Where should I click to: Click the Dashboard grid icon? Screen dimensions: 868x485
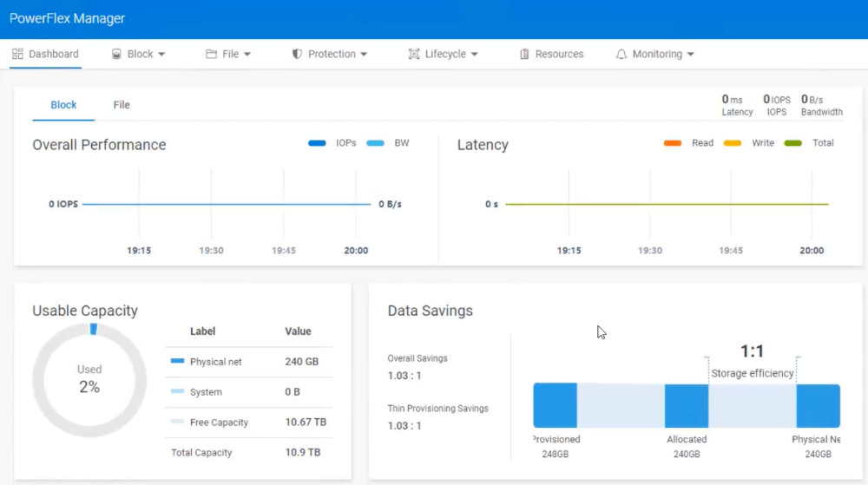coord(17,54)
